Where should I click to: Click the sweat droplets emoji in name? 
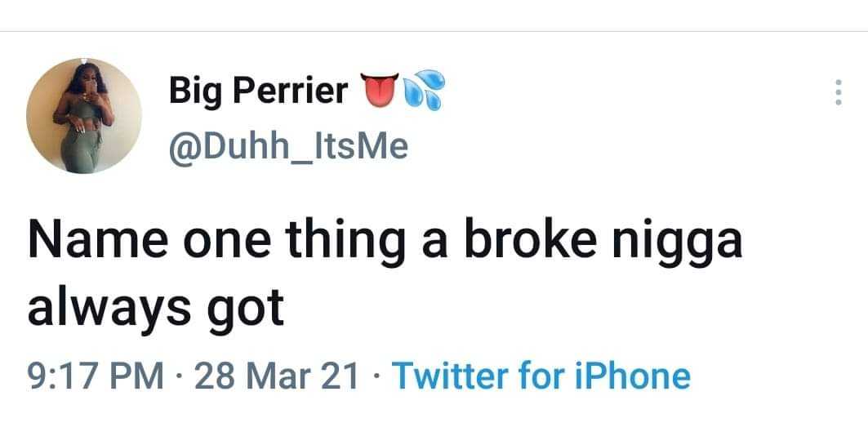coord(423,91)
